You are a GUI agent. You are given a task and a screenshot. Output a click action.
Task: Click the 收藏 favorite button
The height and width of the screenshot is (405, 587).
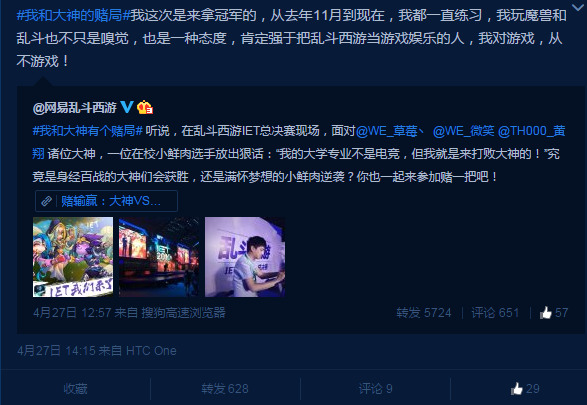[x=75, y=389]
